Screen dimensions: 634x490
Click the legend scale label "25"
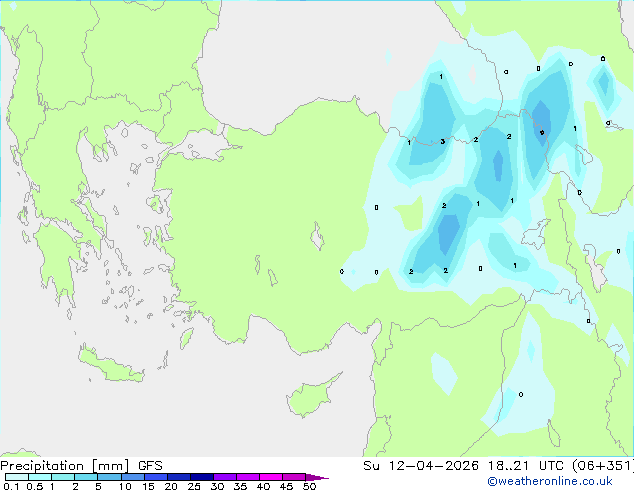pos(194,486)
